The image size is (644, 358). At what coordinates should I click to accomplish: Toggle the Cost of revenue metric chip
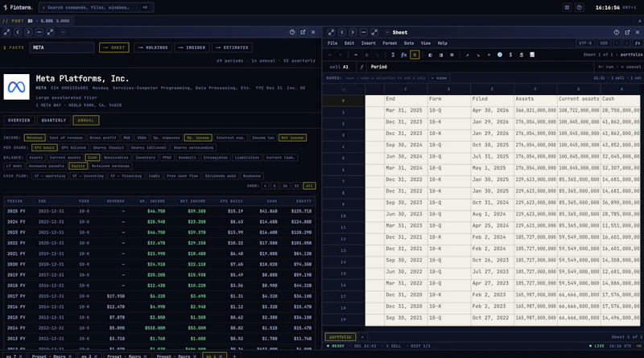[x=66, y=138]
